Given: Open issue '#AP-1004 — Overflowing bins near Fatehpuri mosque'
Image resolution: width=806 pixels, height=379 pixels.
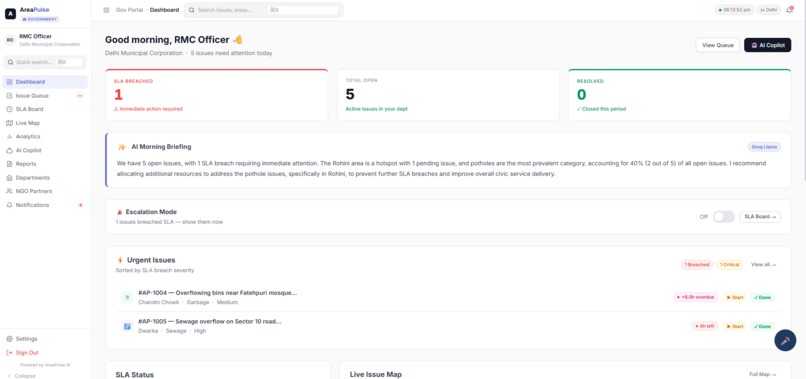Looking at the screenshot, I should coord(217,293).
